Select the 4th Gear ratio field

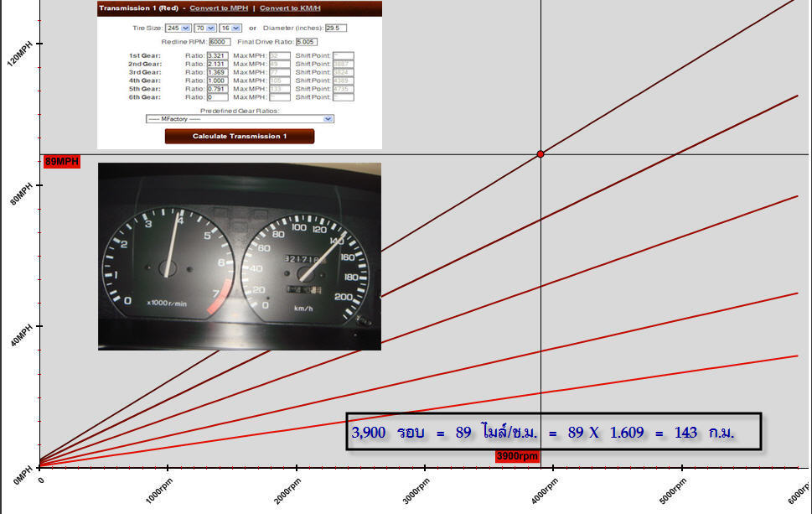coord(217,80)
